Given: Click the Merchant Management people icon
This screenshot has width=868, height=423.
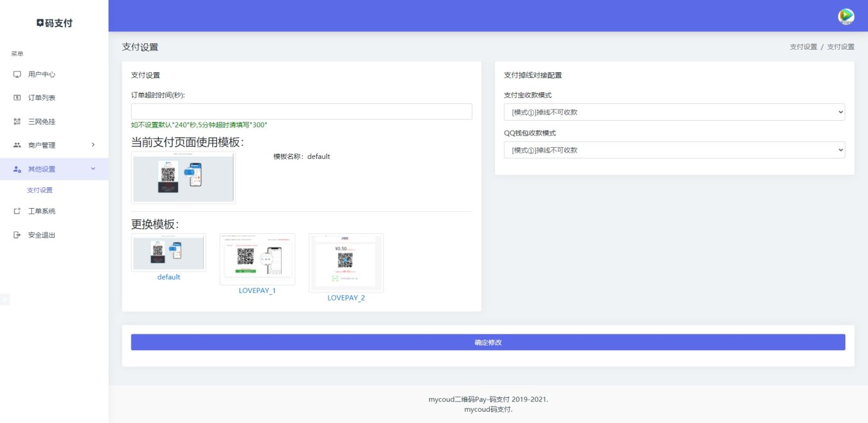Looking at the screenshot, I should [x=17, y=145].
